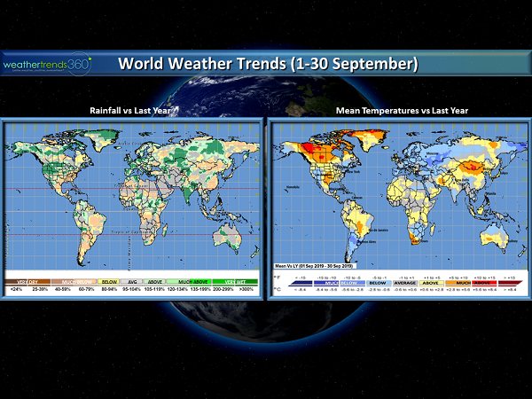Click the World Weather Trends title banner
The image size is (532, 399).
click(267, 65)
